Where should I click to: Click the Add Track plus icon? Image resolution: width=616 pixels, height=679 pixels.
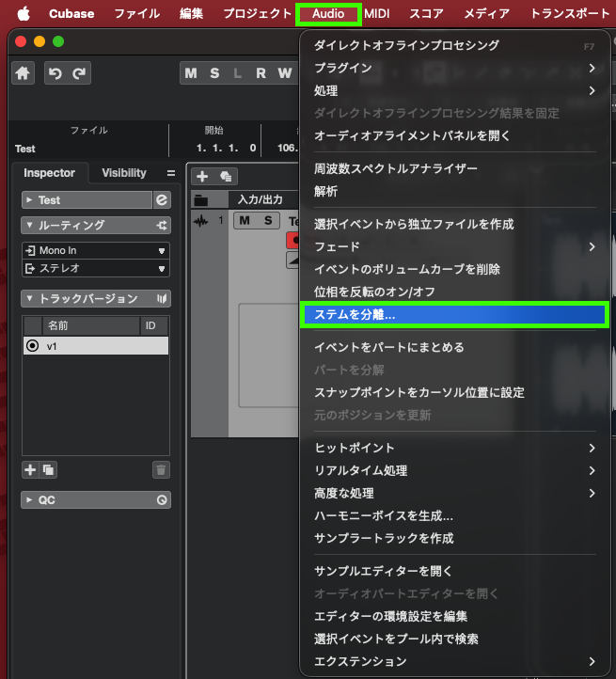201,177
